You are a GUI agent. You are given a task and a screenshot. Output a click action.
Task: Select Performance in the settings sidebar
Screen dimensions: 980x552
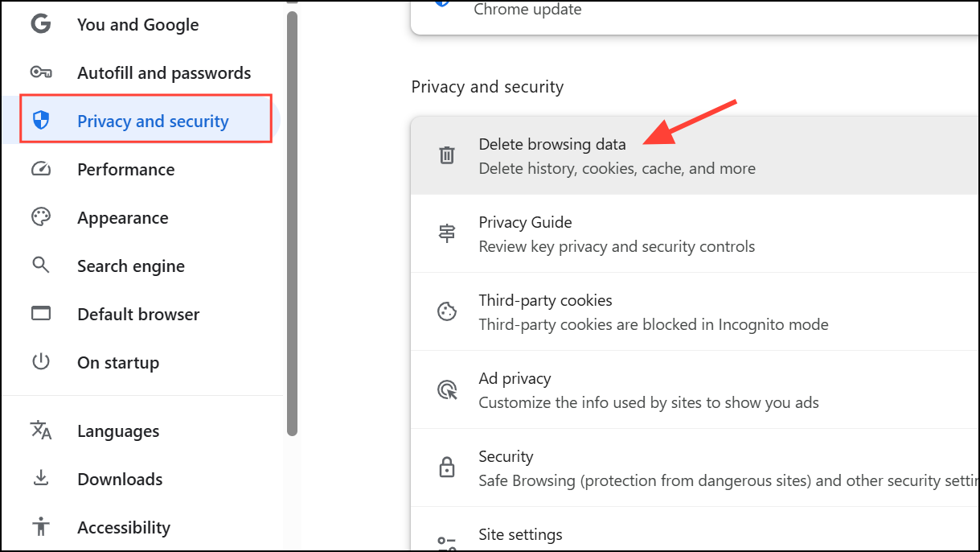[125, 170]
